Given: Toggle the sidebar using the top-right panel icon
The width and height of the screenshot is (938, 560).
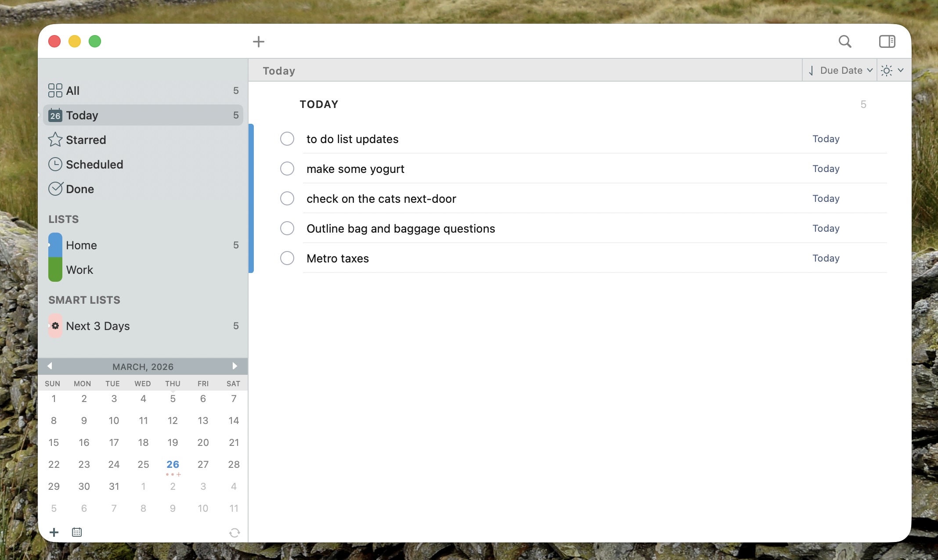Looking at the screenshot, I should point(887,41).
